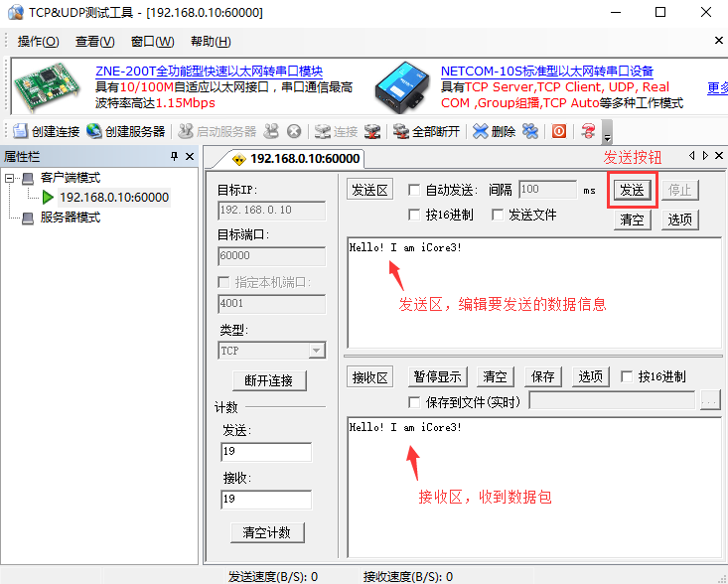Click the 全部断开 toolbar icon
The width and height of the screenshot is (728, 584).
click(401, 131)
